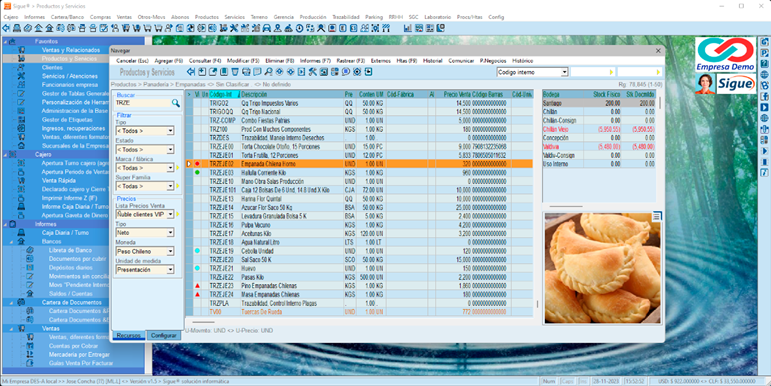Open the Ventas menu in menu bar
The width and height of the screenshot is (771, 386).
(124, 17)
